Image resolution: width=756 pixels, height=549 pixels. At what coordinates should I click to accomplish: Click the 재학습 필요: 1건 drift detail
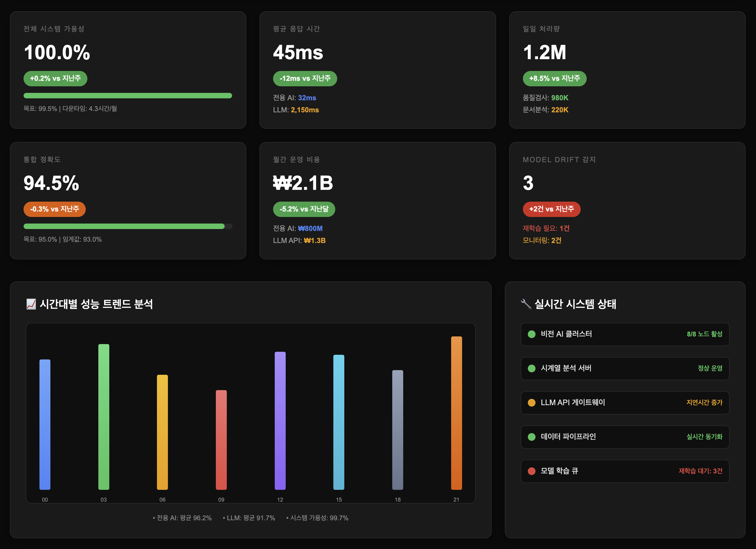(546, 228)
